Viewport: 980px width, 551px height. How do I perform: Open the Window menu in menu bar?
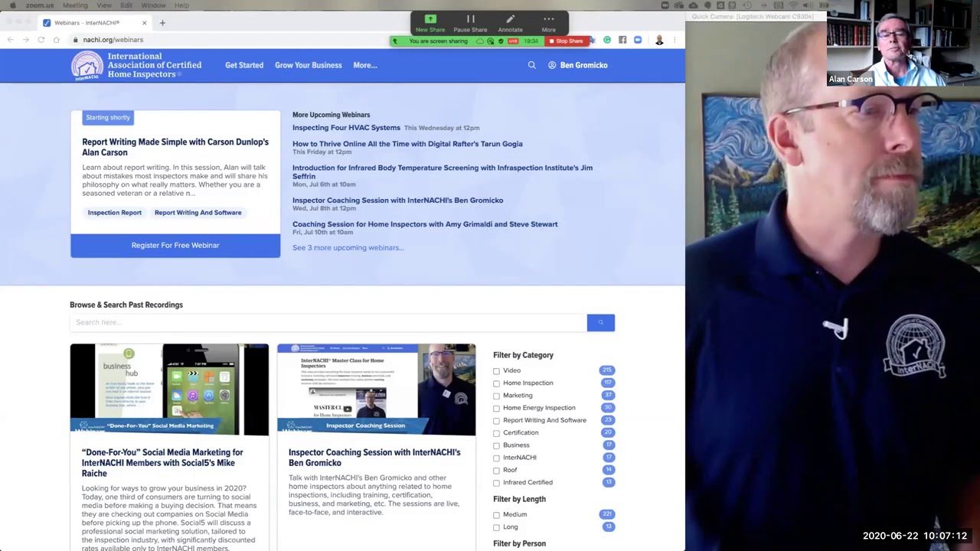[153, 5]
